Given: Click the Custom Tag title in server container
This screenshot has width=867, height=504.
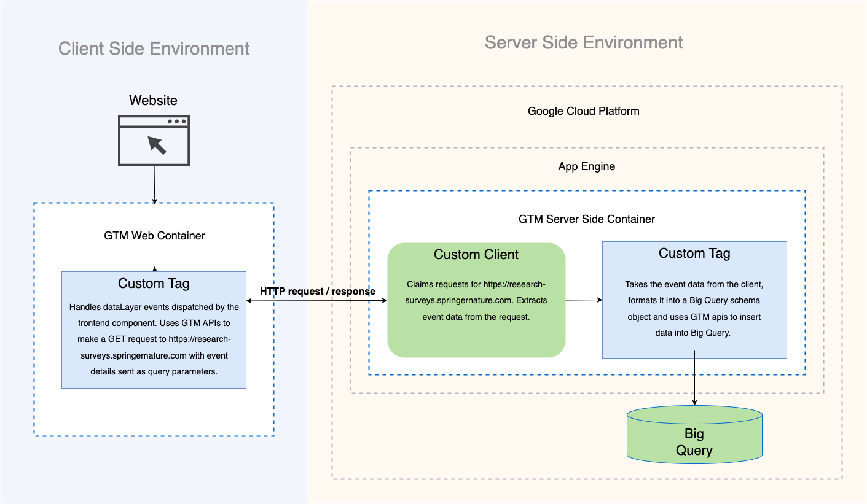Looking at the screenshot, I should click(x=694, y=253).
